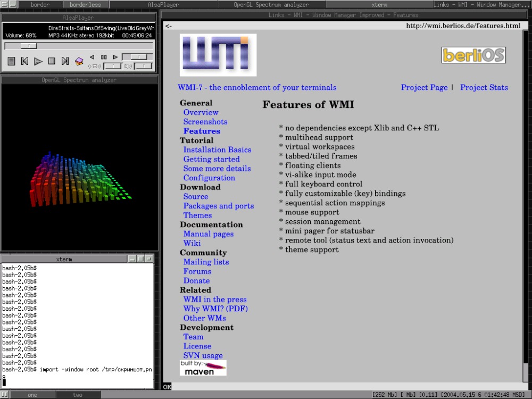The height and width of the screenshot is (399, 532).
Task: Select OpenGL Spectrum analyzer in top bar
Action: click(x=271, y=4)
